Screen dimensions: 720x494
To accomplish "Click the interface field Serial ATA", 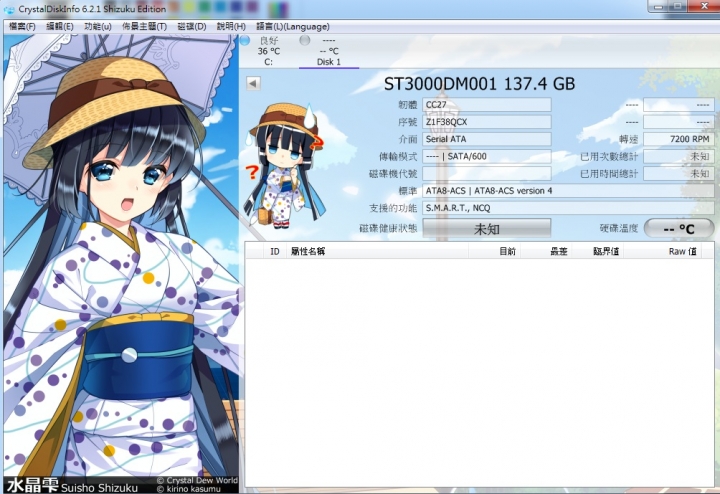I will pyautogui.click(x=487, y=139).
